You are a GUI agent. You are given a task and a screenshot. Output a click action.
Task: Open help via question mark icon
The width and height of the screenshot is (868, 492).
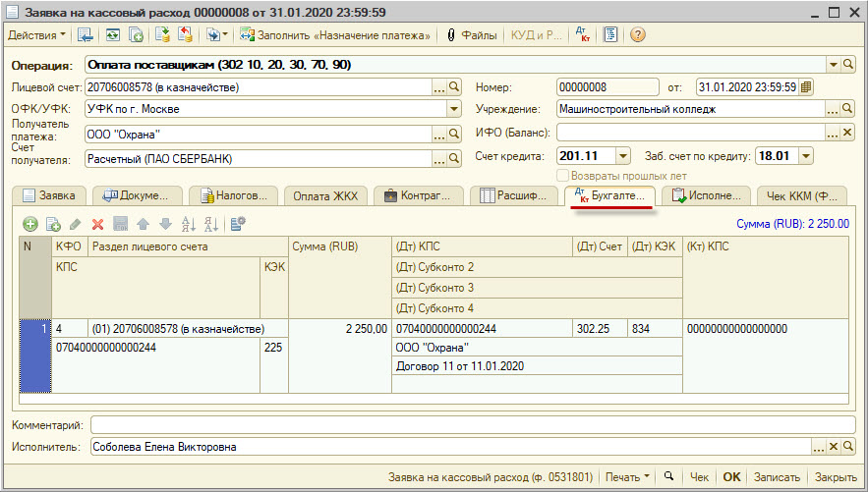[x=638, y=35]
